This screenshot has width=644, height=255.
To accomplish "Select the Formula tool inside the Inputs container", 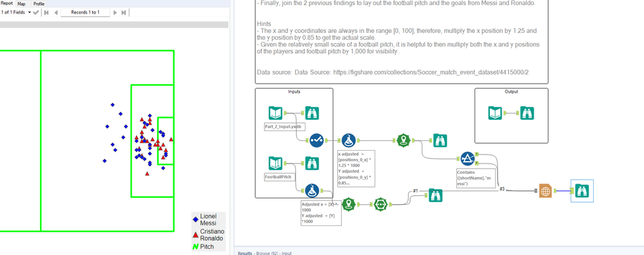I will tap(312, 191).
